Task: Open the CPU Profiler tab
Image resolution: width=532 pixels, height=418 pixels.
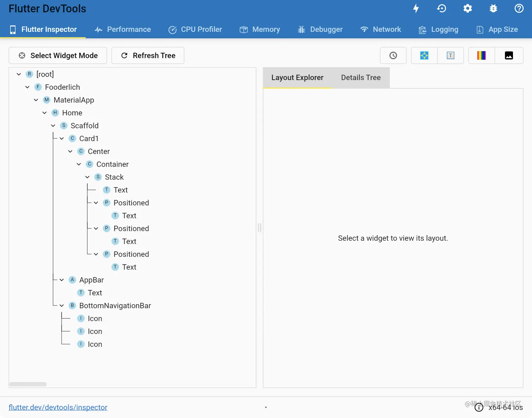Action: point(195,30)
